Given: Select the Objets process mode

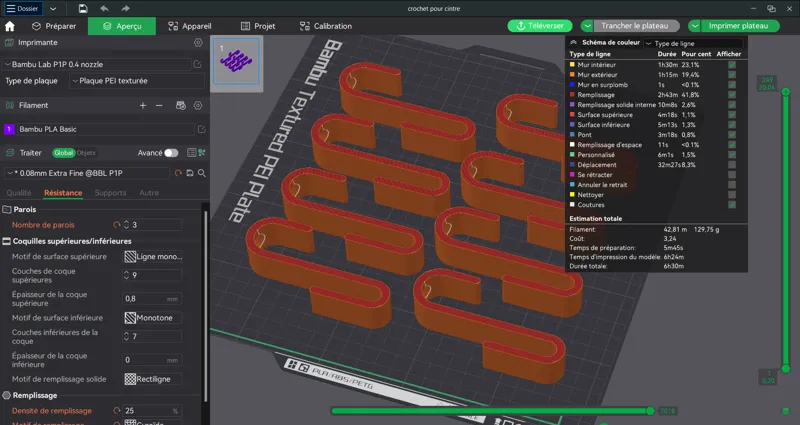Looking at the screenshot, I should click(x=86, y=153).
